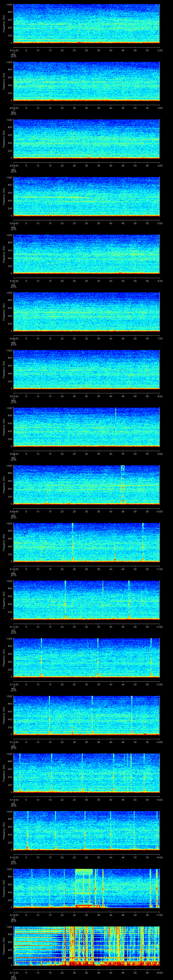Click the 5:03:00 start time label
The height and width of the screenshot is (980, 173).
point(14,166)
